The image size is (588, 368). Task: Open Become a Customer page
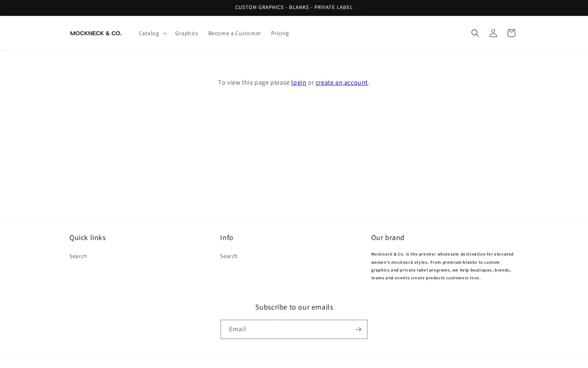click(234, 33)
